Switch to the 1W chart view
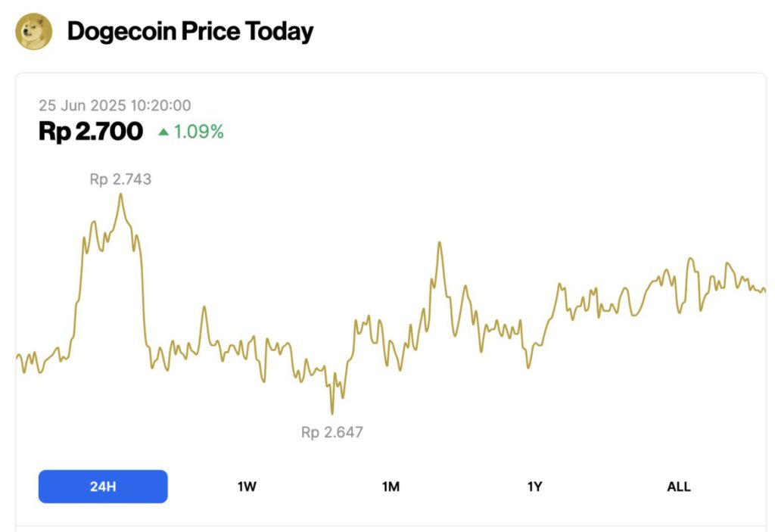The image size is (775, 532). [x=246, y=487]
